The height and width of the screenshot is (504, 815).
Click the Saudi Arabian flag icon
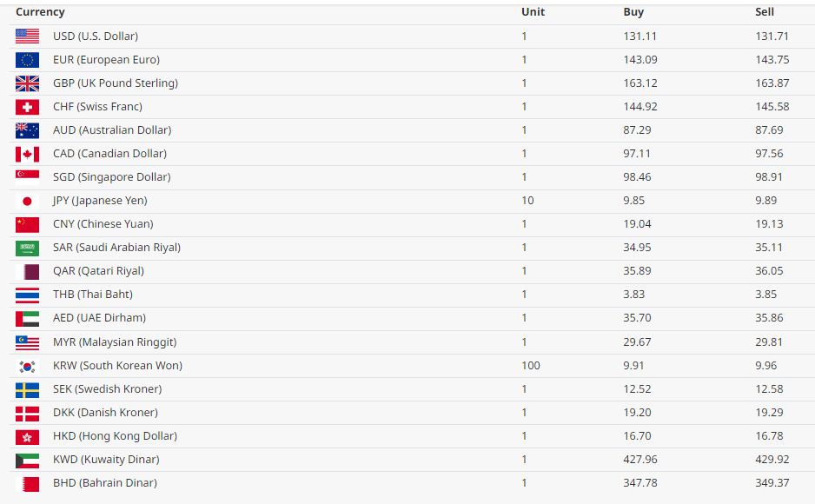[x=27, y=248]
